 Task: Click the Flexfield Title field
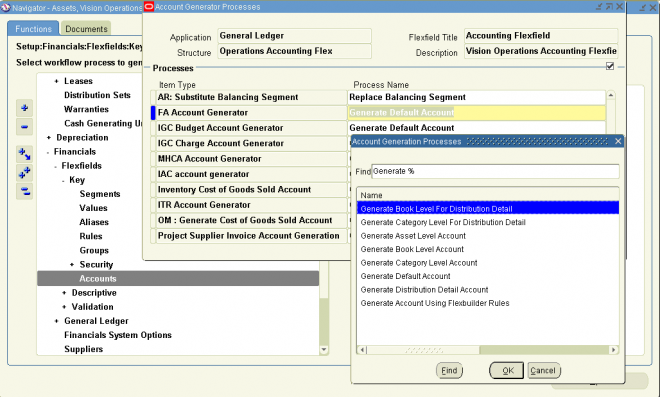[541, 36]
